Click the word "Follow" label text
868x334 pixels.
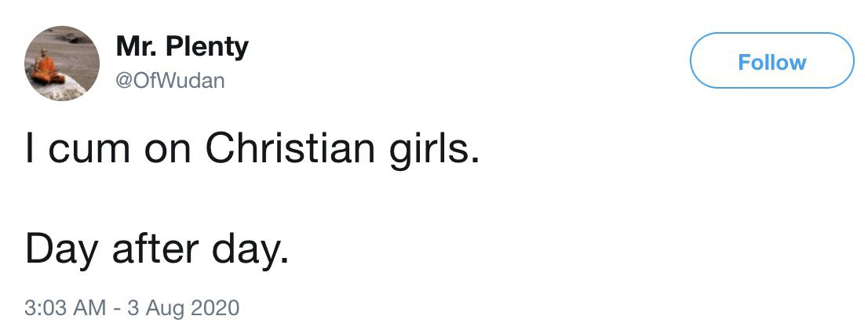(771, 61)
